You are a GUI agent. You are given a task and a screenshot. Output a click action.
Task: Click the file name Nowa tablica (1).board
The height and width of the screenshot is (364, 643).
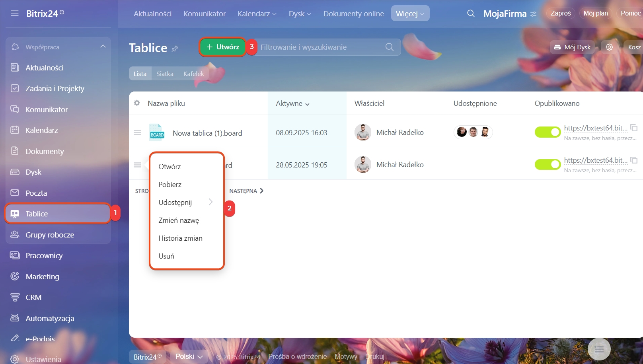pos(207,133)
